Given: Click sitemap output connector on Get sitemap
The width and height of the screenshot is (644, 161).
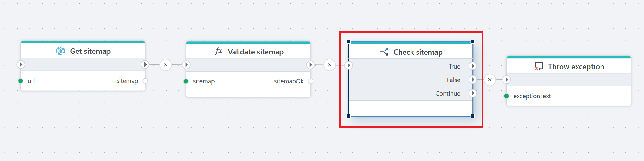Looking at the screenshot, I should tap(145, 81).
